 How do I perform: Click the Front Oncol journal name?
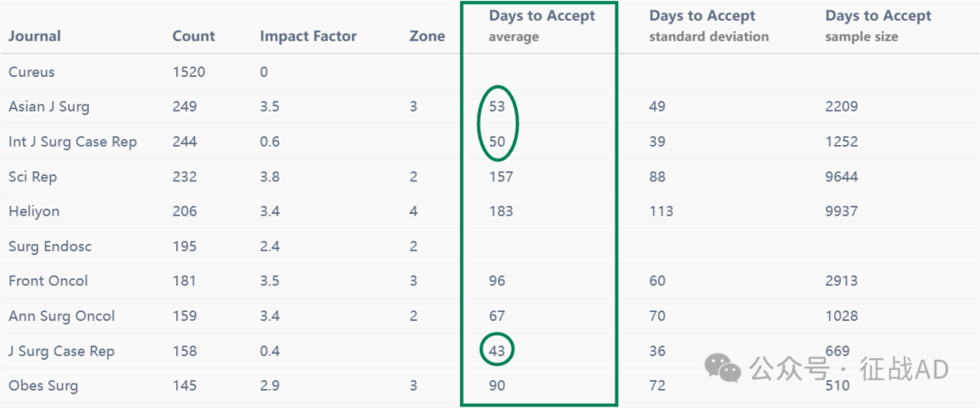(x=48, y=281)
